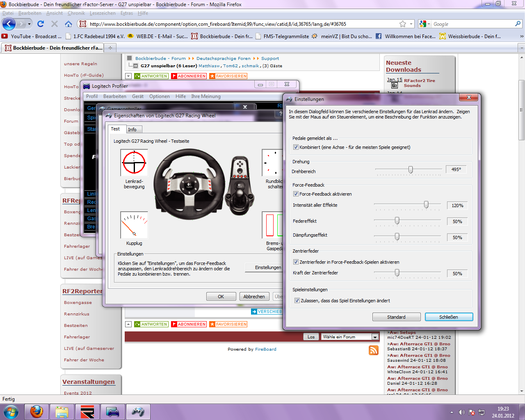Go to Firefox home page icon
The image size is (525, 420).
coord(68,24)
